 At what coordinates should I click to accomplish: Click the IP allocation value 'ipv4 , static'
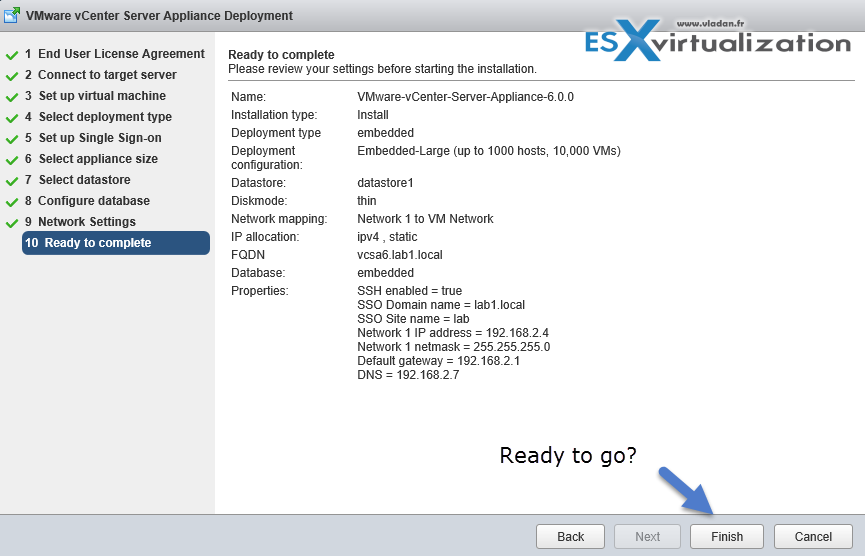point(387,237)
